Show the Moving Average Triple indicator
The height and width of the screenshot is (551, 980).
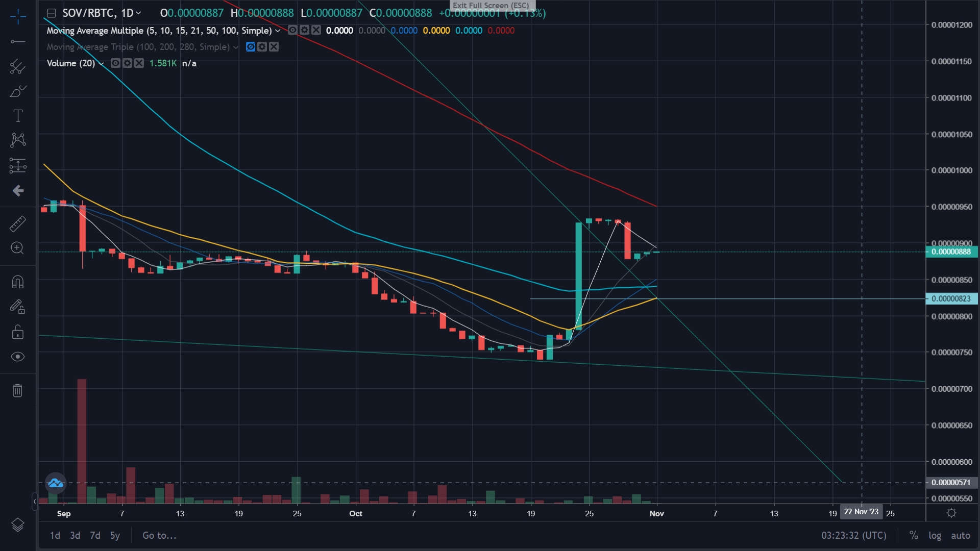pos(250,47)
